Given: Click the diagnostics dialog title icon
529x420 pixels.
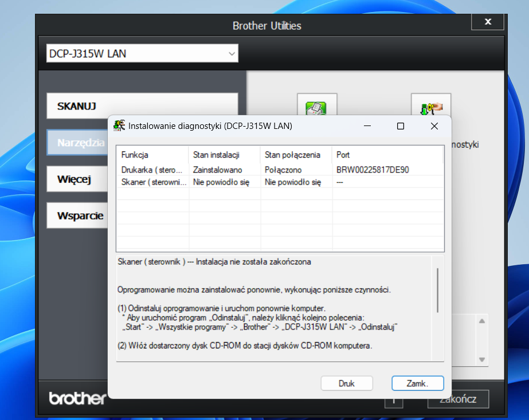Looking at the screenshot, I should point(119,125).
